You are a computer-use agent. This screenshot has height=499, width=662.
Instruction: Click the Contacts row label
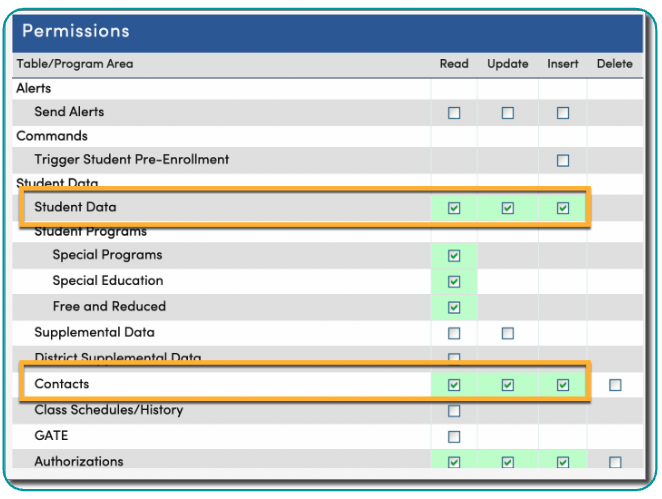click(x=61, y=384)
